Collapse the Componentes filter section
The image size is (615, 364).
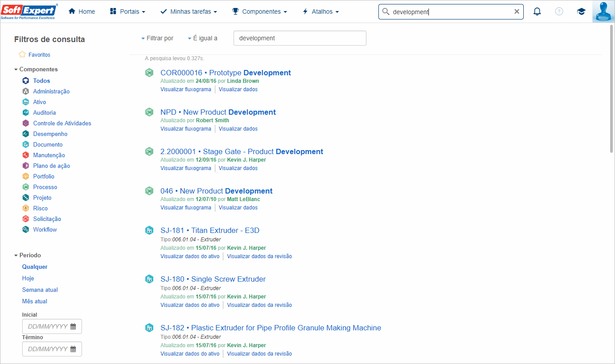36,69
